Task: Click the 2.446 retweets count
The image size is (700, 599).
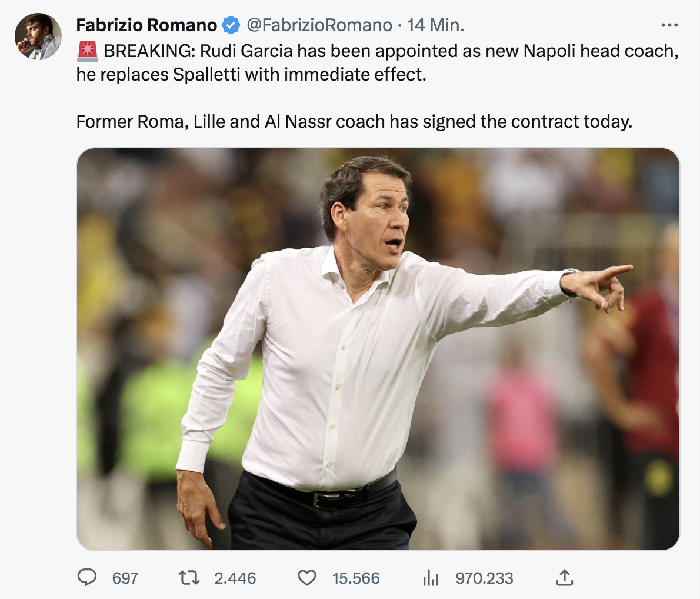Action: pyautogui.click(x=235, y=578)
